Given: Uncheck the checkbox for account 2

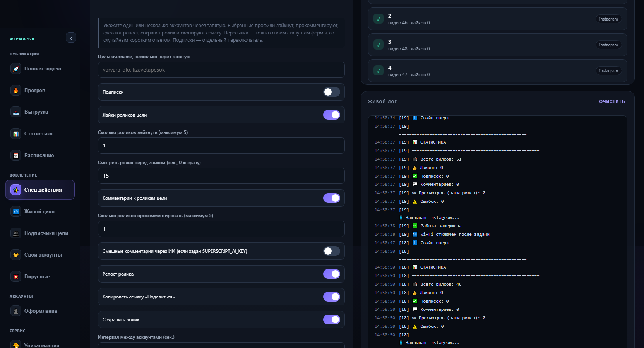Looking at the screenshot, I should pyautogui.click(x=379, y=19).
